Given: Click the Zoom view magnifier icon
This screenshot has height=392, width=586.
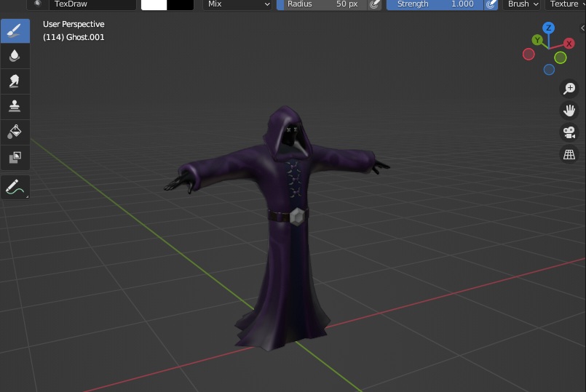Looking at the screenshot, I should pos(569,89).
